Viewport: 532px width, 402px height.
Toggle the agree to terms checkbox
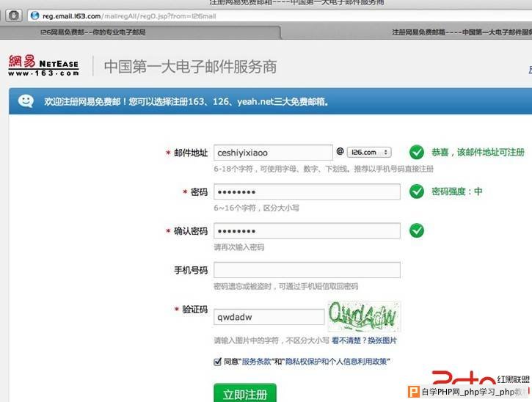(x=217, y=362)
